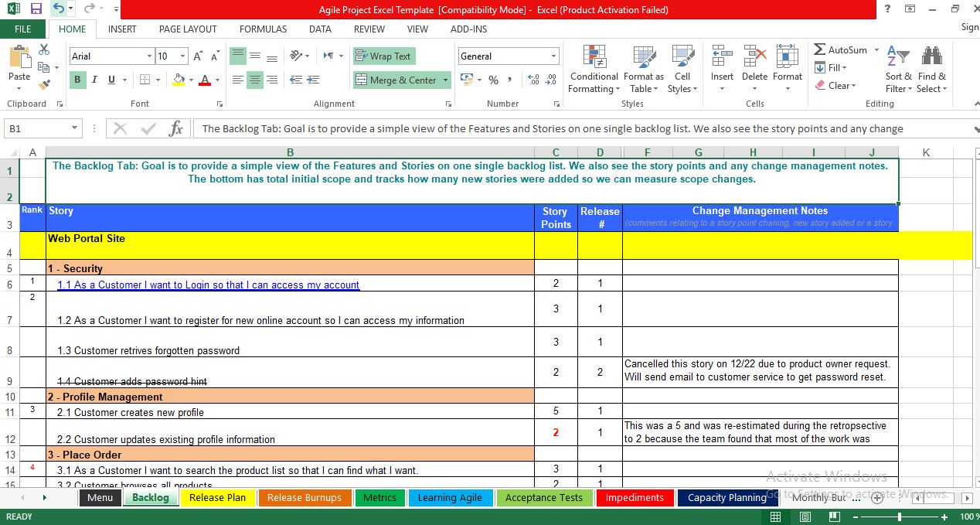
Task: Click the Format cells icon
Action: (x=787, y=58)
